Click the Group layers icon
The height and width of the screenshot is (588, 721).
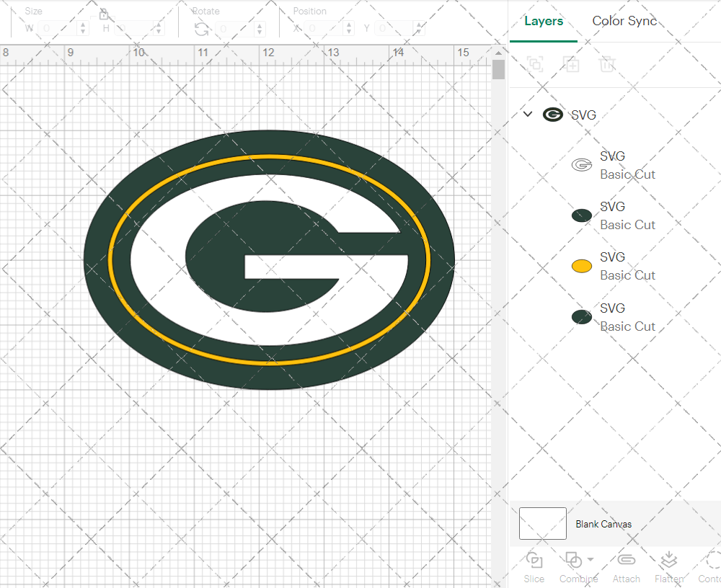535,64
